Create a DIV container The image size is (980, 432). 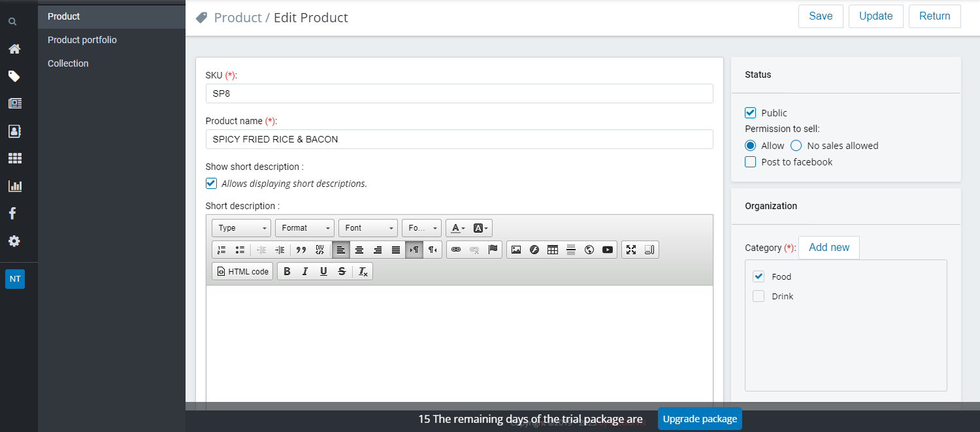(319, 250)
